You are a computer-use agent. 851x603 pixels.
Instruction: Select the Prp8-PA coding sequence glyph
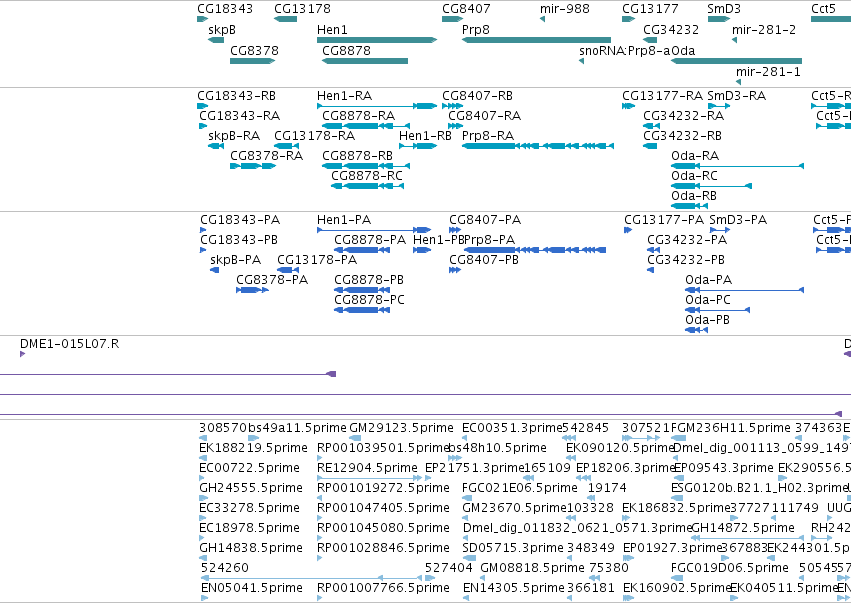535,250
